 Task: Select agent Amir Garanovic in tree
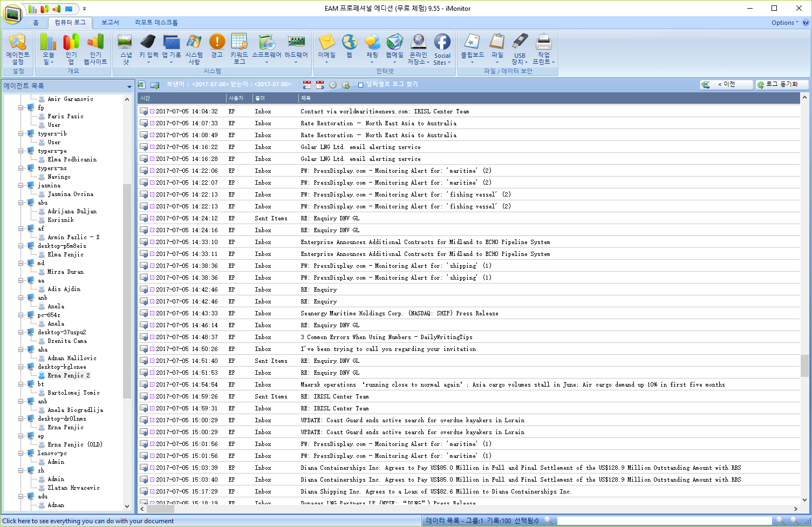coord(70,99)
